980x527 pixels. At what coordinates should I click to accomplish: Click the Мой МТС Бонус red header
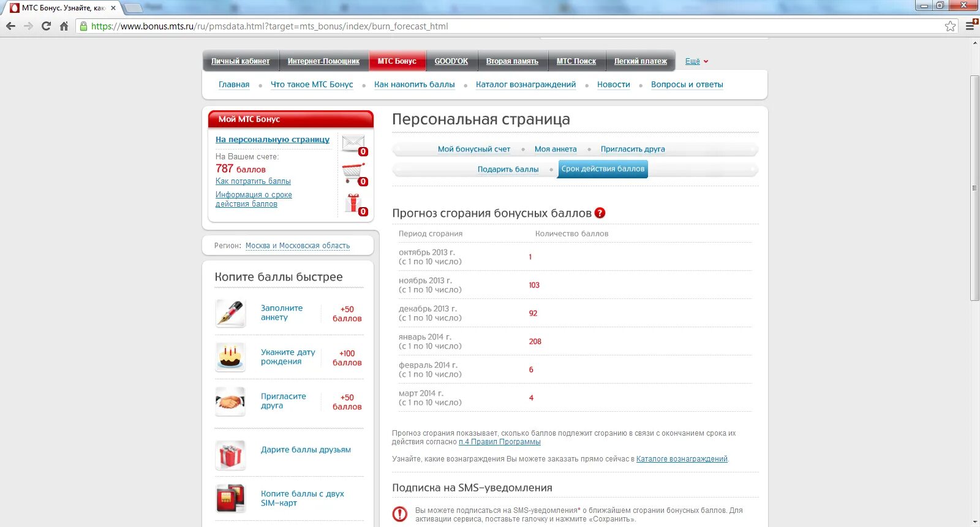click(x=290, y=119)
